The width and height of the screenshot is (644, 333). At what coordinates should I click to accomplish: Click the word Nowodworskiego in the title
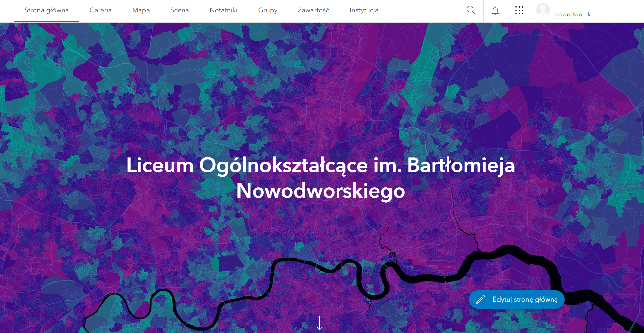[320, 191]
